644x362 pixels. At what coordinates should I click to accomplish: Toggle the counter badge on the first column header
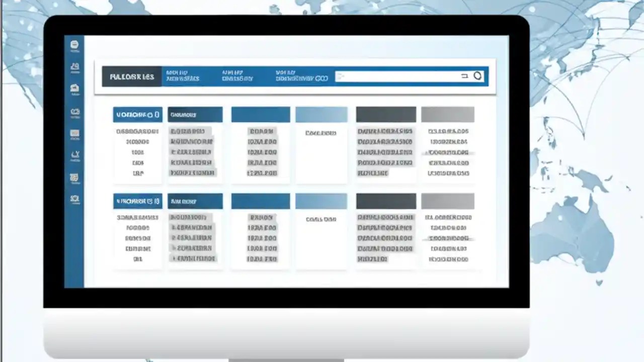tap(156, 115)
